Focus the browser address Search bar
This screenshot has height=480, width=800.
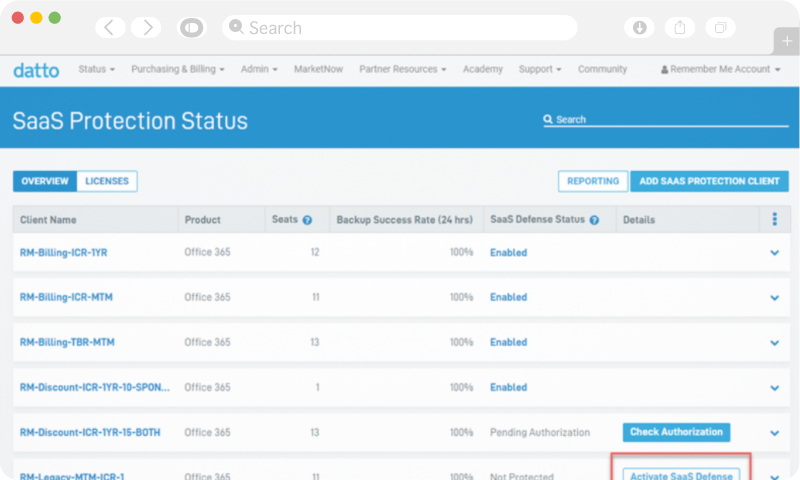[399, 28]
